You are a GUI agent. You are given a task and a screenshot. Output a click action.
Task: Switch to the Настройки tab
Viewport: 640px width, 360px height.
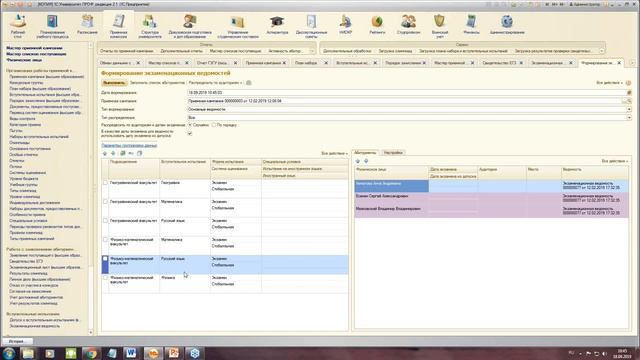point(393,153)
